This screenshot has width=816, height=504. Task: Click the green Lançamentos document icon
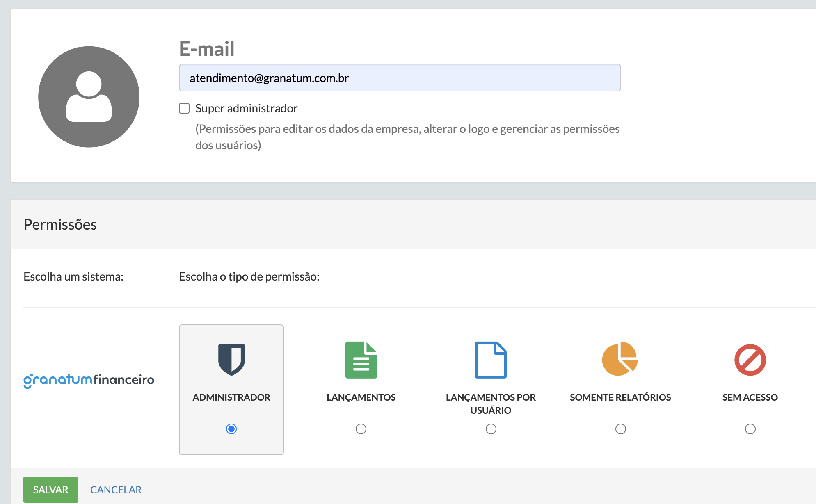tap(361, 360)
